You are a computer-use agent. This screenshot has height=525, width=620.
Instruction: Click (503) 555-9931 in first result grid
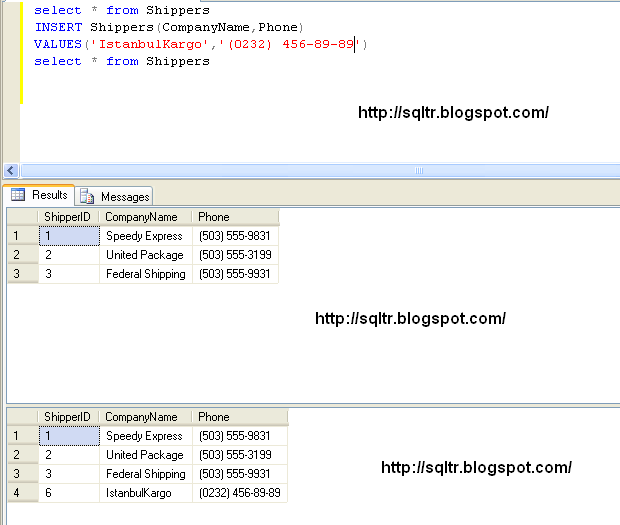[235, 274]
